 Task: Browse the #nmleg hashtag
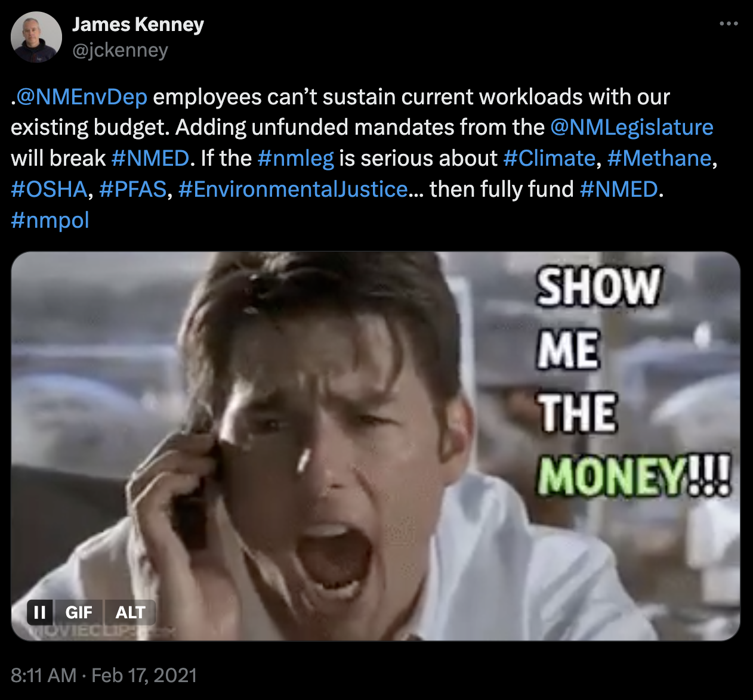[x=296, y=159]
